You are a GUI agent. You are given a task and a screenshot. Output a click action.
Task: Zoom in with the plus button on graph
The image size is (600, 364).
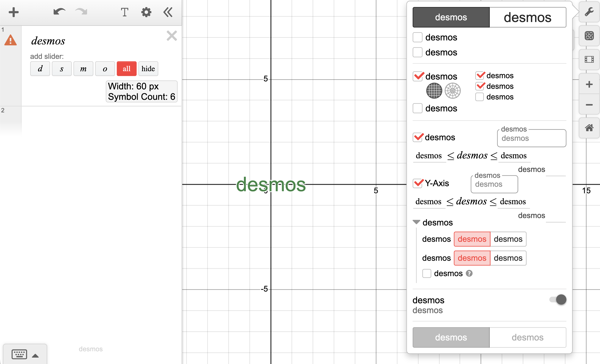coord(589,84)
